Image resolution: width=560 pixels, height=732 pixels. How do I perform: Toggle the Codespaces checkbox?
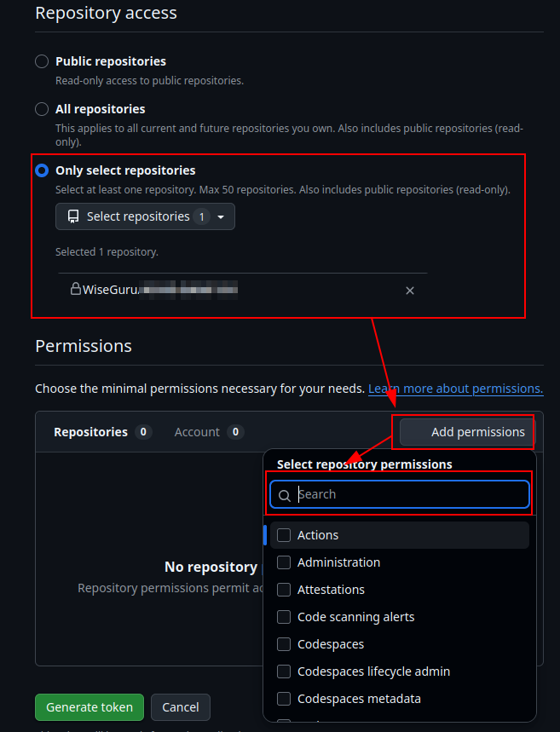click(x=284, y=644)
